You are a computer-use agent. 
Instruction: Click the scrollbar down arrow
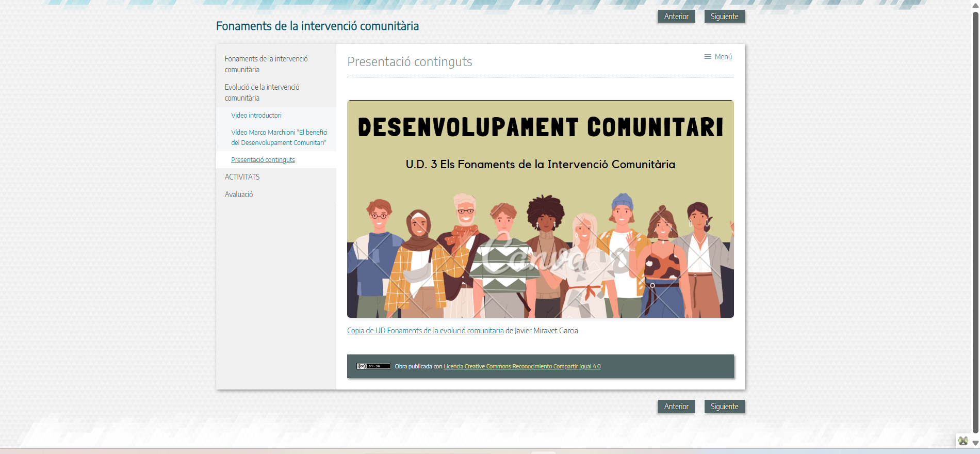(x=975, y=443)
